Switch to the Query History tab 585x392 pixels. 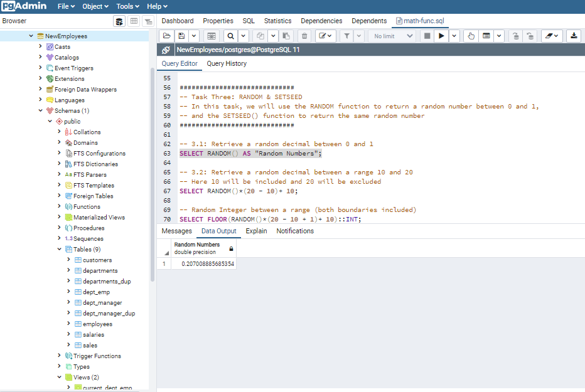[227, 63]
